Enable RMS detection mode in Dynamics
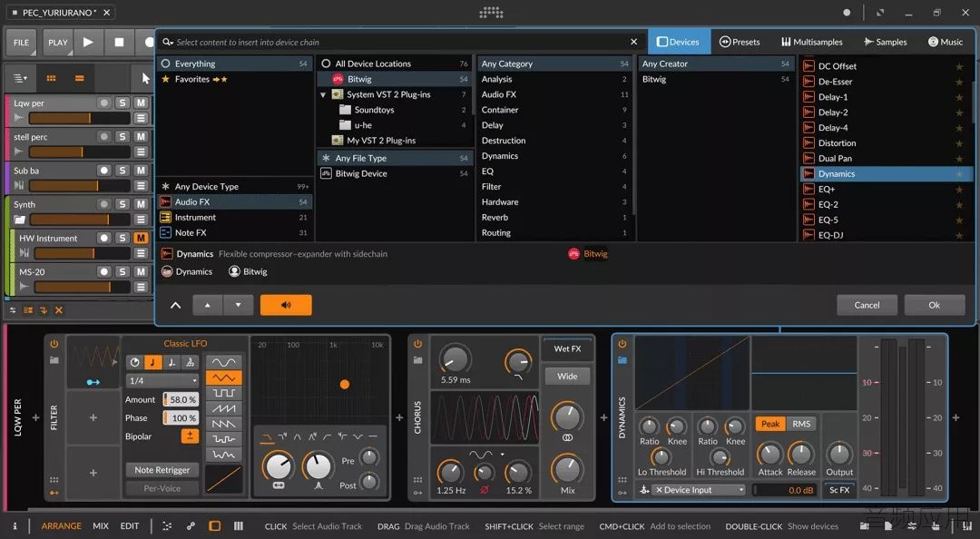Image resolution: width=980 pixels, height=539 pixels. (x=801, y=424)
